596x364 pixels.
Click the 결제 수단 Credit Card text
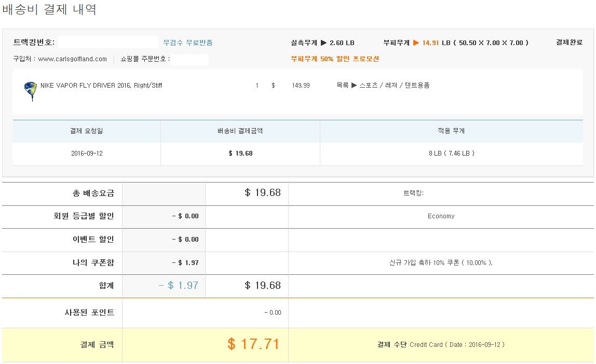[440, 344]
